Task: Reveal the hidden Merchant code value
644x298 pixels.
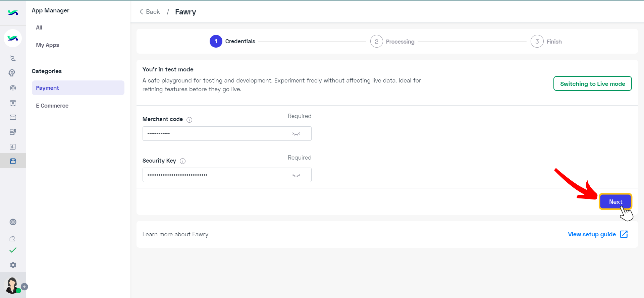Action: 296,134
